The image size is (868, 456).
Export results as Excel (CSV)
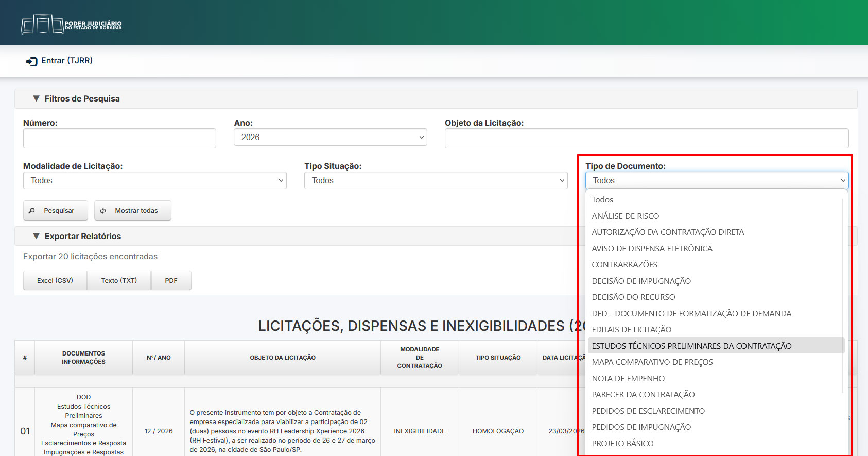point(55,281)
